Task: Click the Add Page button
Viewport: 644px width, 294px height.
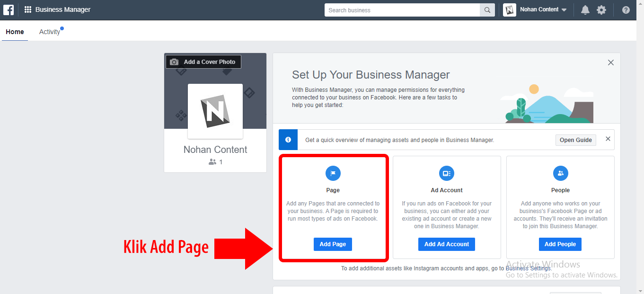Action: [333, 244]
